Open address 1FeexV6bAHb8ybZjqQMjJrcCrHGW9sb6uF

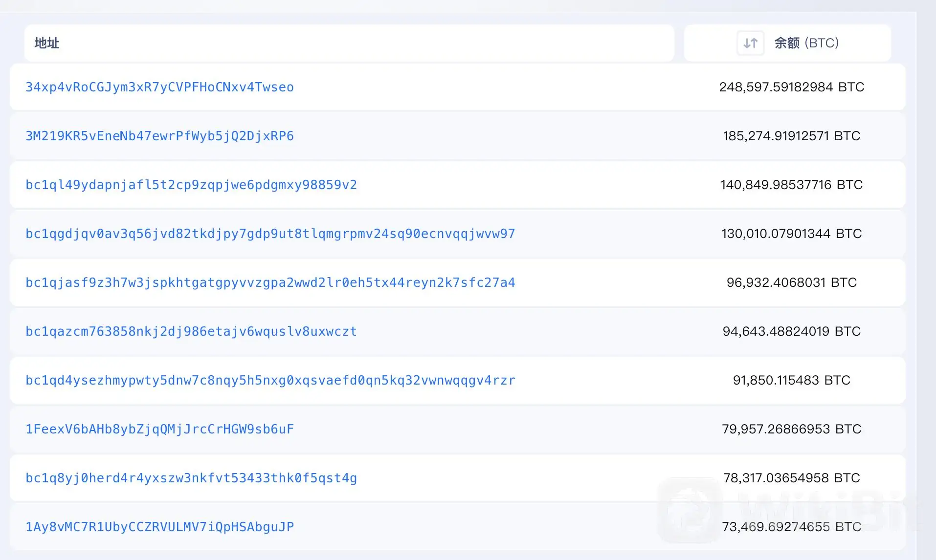159,429
